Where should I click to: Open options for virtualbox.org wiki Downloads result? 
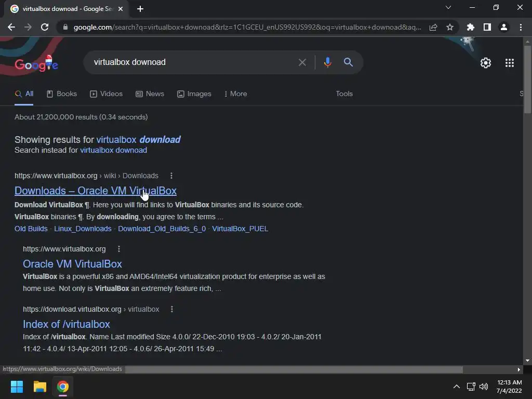(171, 176)
